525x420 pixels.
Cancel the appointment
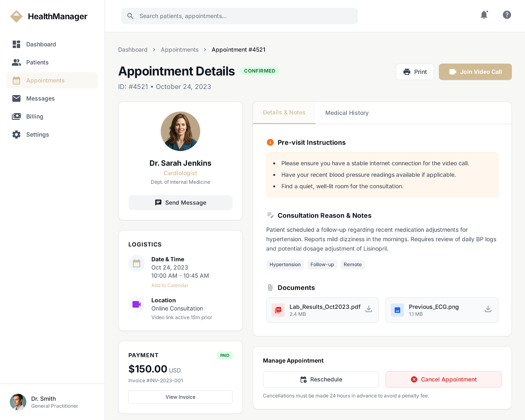pyautogui.click(x=443, y=379)
